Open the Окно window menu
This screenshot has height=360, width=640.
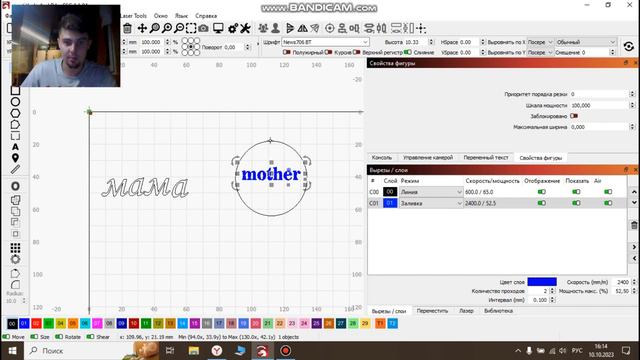coord(161,16)
